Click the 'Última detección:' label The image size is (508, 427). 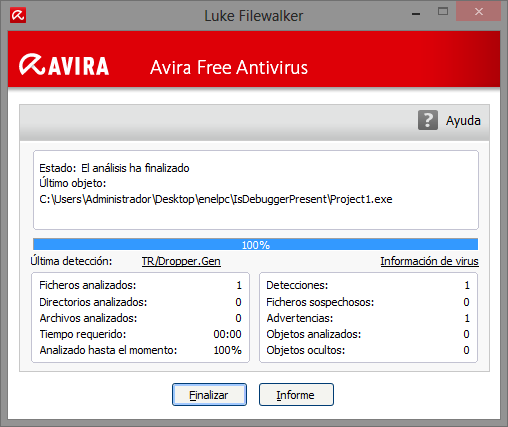(71, 261)
